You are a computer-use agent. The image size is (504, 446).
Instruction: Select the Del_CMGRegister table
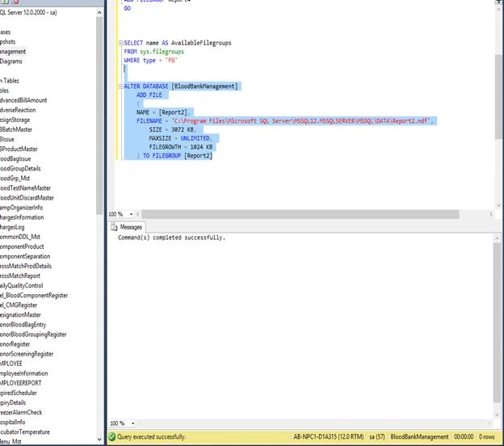click(x=19, y=305)
